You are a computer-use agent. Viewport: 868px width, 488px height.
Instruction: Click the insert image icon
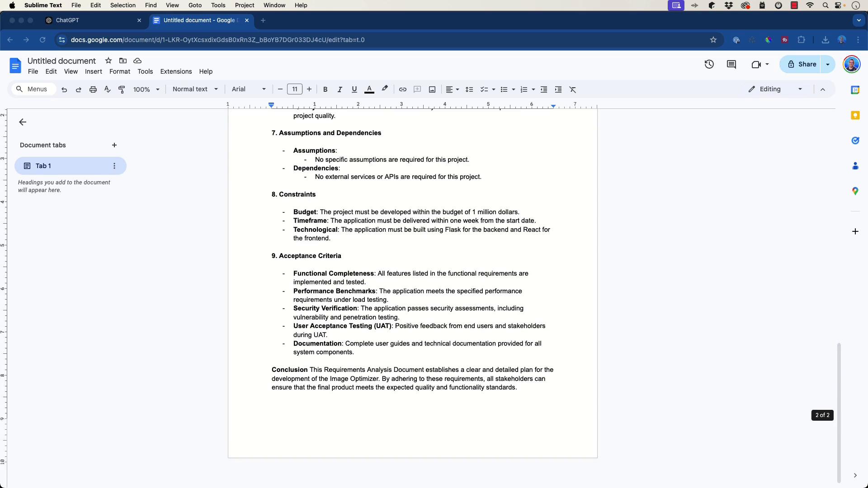tap(432, 89)
